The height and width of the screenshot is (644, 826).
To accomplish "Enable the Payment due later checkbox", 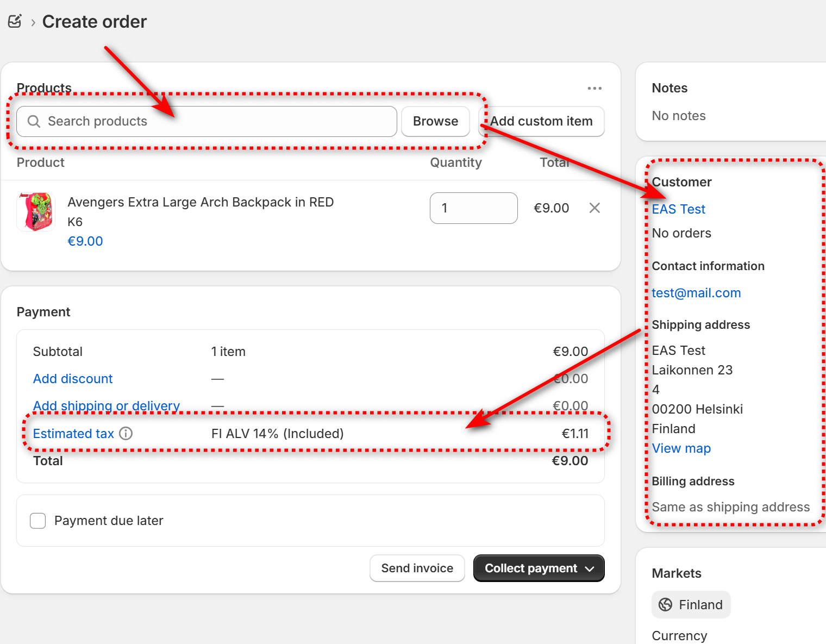I will tap(38, 521).
